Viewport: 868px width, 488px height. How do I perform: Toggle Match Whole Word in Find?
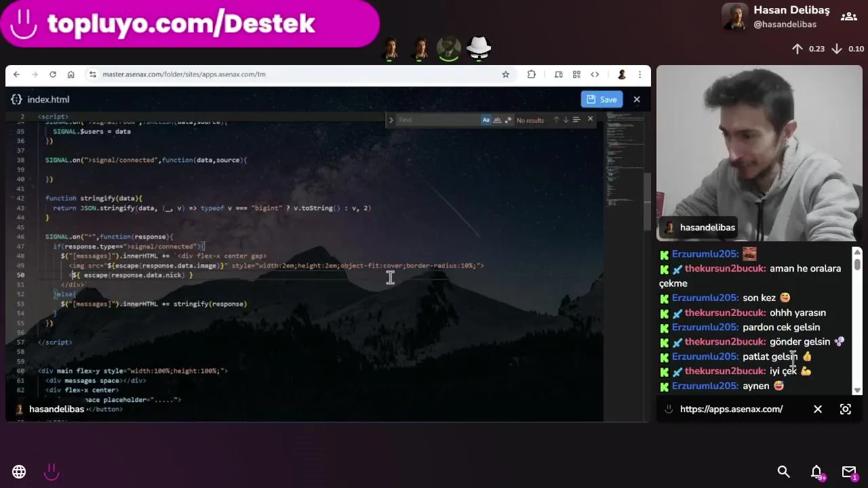click(497, 120)
